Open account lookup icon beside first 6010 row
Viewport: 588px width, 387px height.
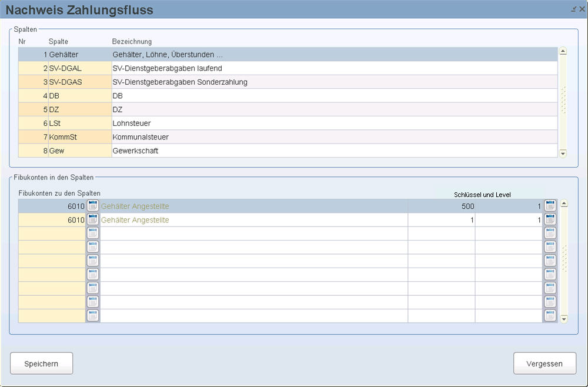click(x=93, y=206)
